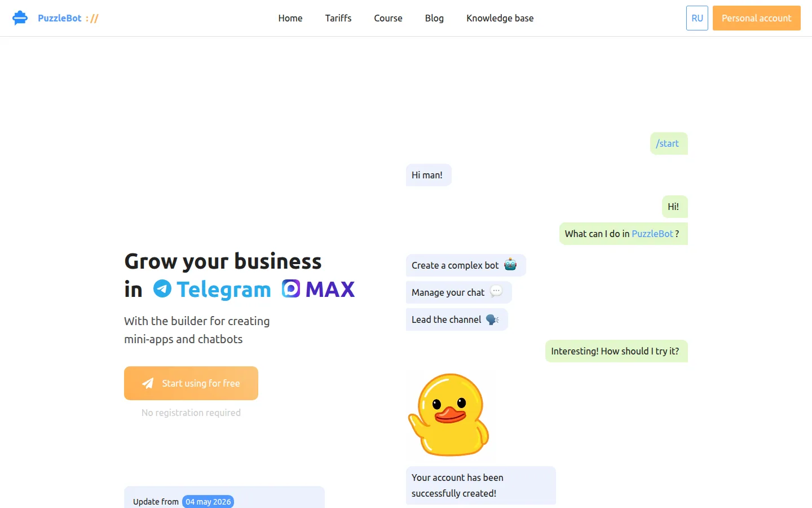This screenshot has width=812, height=508.
Task: Open the Home menu item
Action: (x=290, y=18)
